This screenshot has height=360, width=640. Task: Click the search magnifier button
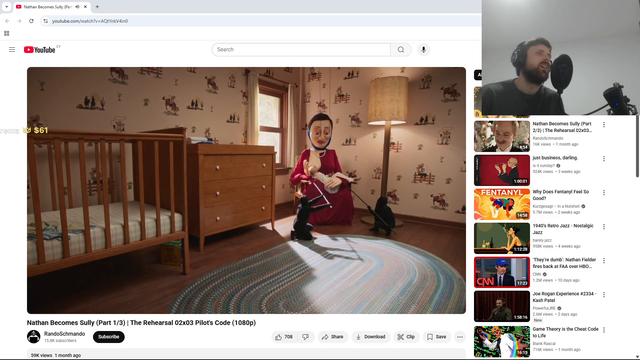pos(401,49)
